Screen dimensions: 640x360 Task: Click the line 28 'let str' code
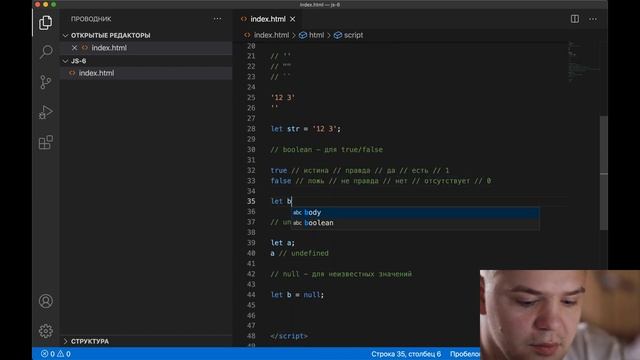click(x=305, y=129)
